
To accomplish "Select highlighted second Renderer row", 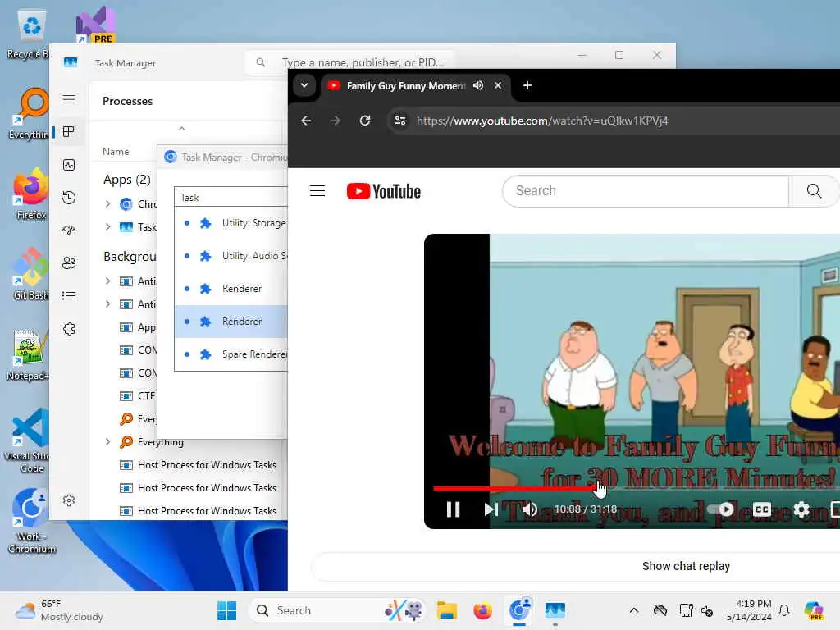I will coord(231,322).
